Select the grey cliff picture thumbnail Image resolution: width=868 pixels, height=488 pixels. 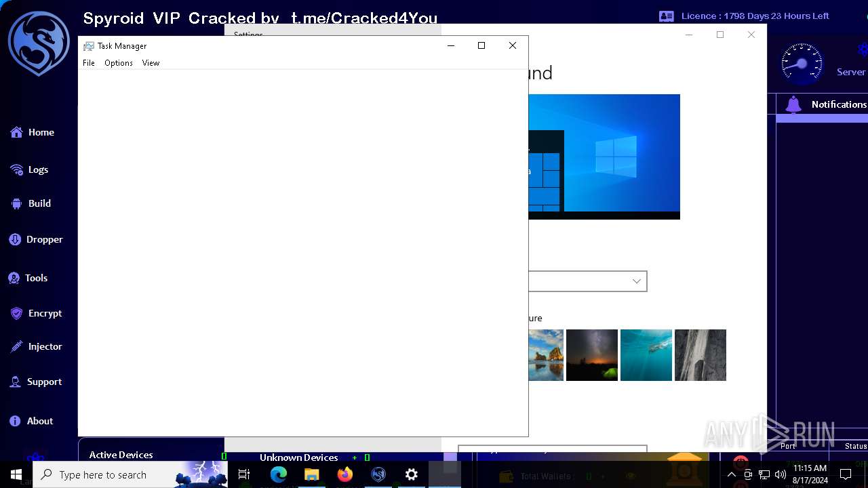click(701, 355)
